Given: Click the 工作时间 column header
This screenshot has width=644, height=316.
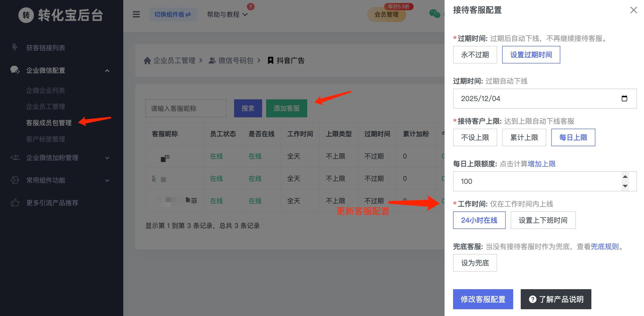Looking at the screenshot, I should tap(300, 134).
